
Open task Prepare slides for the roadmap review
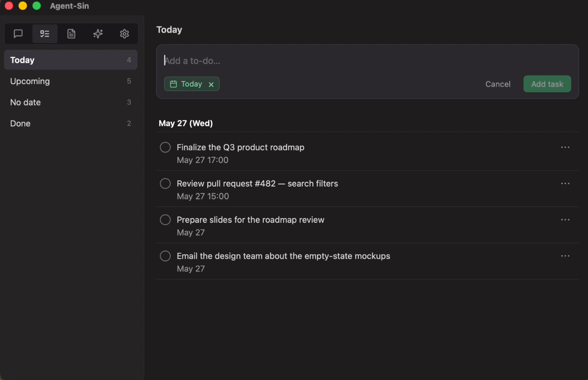pos(250,220)
